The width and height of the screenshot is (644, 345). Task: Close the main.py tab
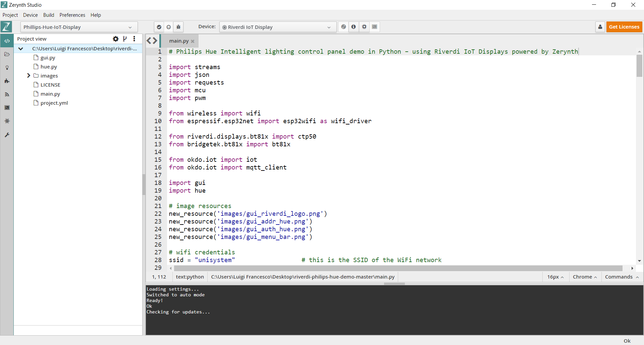[x=193, y=41]
